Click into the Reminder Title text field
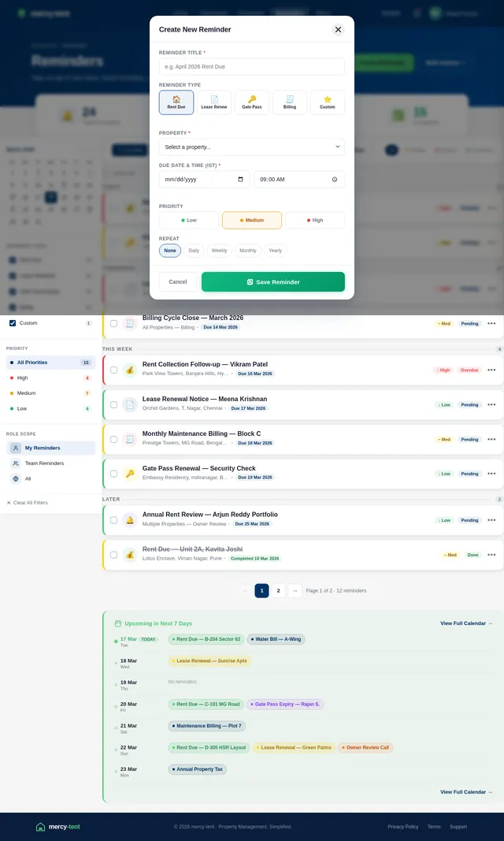This screenshot has width=504, height=841. pos(252,67)
